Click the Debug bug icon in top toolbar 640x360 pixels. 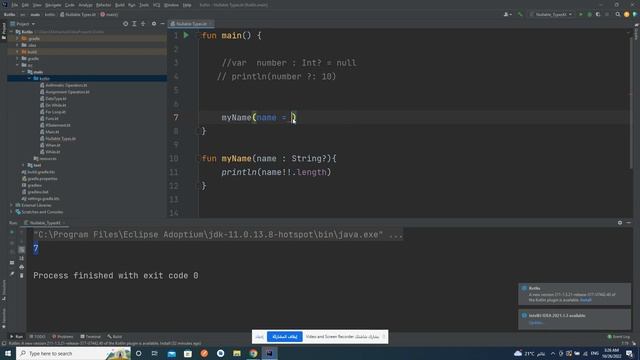[589, 14]
